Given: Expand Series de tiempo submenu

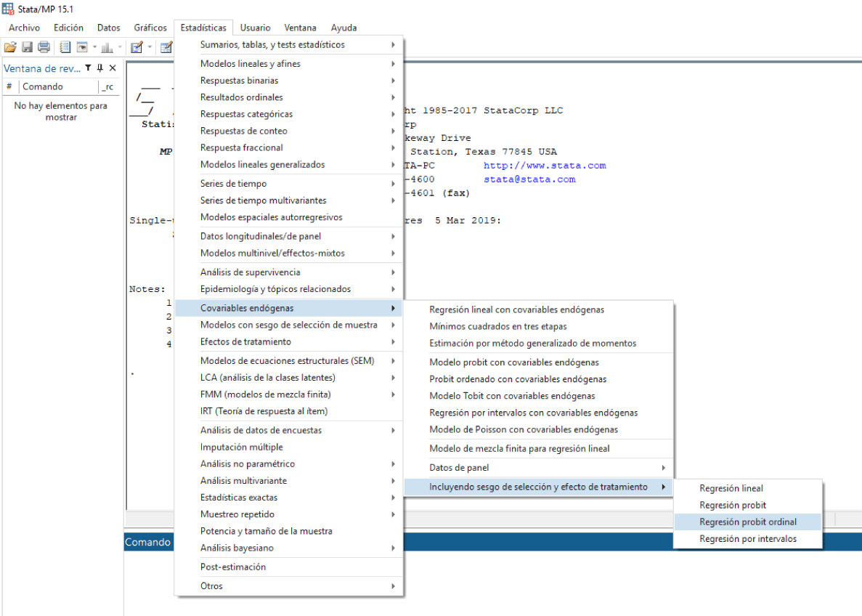Looking at the screenshot, I should 288,184.
